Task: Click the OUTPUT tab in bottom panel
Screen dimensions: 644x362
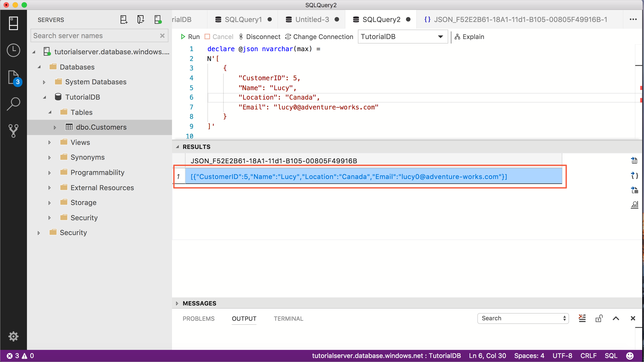Action: click(x=244, y=318)
